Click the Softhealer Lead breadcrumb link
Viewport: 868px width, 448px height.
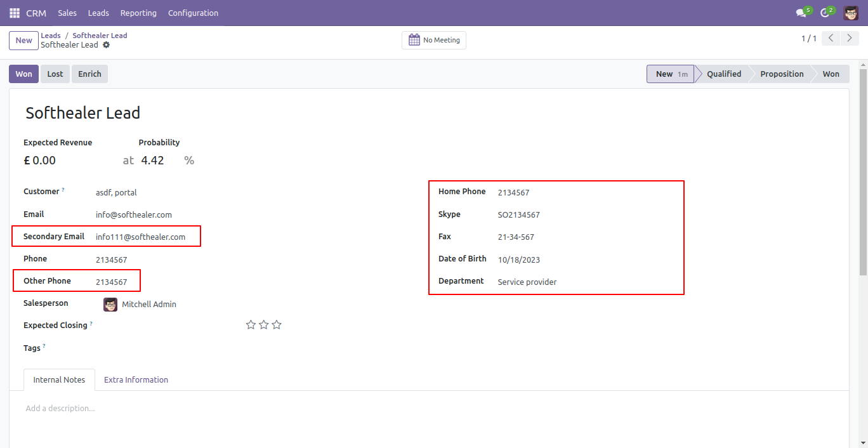pyautogui.click(x=100, y=36)
